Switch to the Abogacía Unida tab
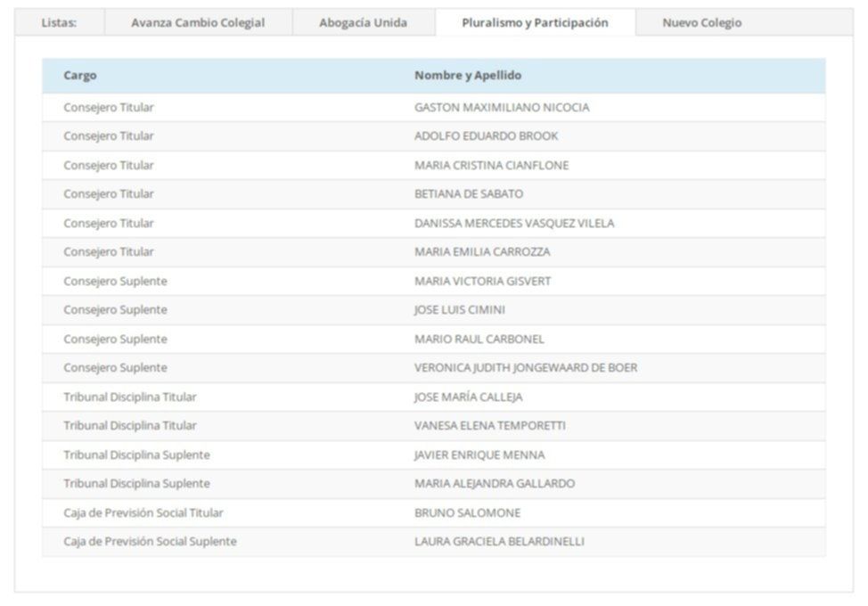This screenshot has height=606, width=868. click(x=363, y=22)
